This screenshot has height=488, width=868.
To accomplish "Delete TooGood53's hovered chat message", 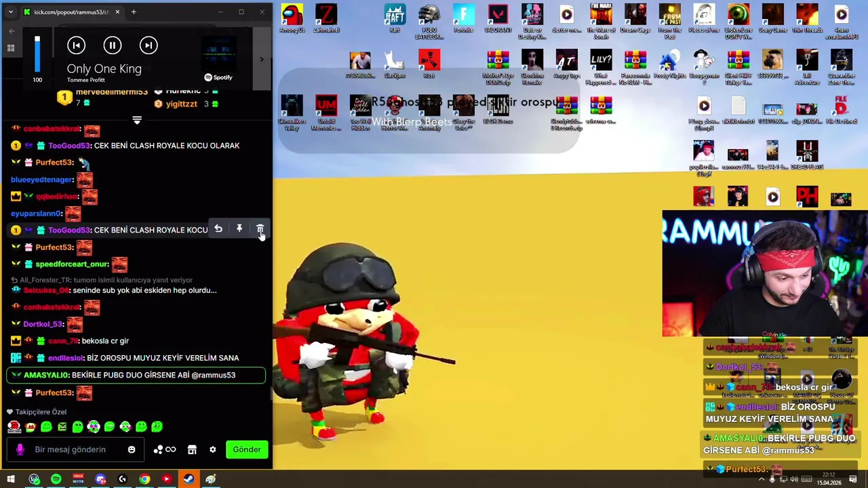I will pos(260,230).
